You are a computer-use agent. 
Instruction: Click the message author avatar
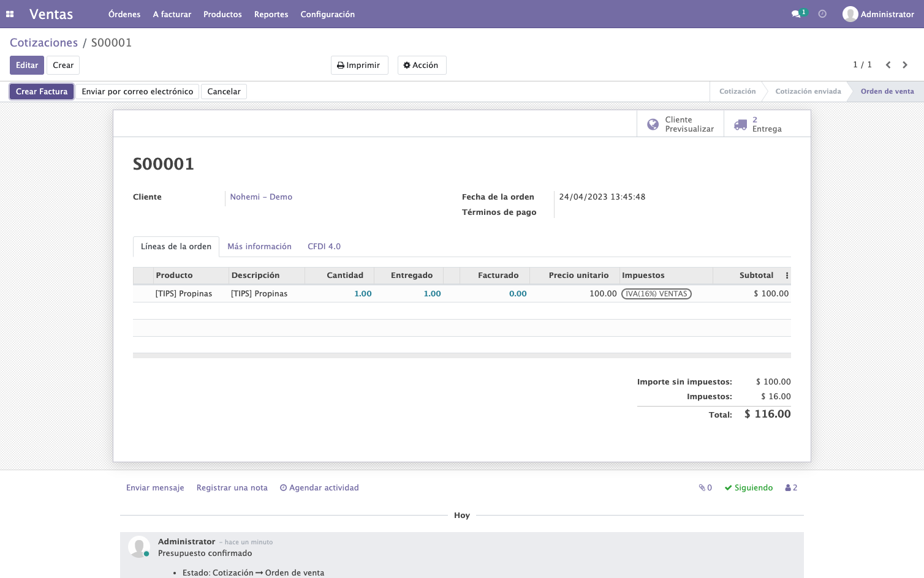(x=139, y=547)
